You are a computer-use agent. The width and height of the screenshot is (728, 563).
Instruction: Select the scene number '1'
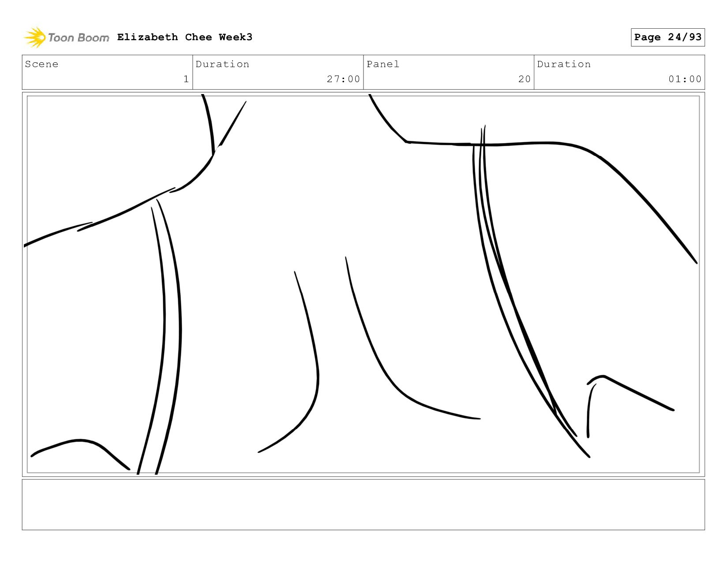click(186, 79)
